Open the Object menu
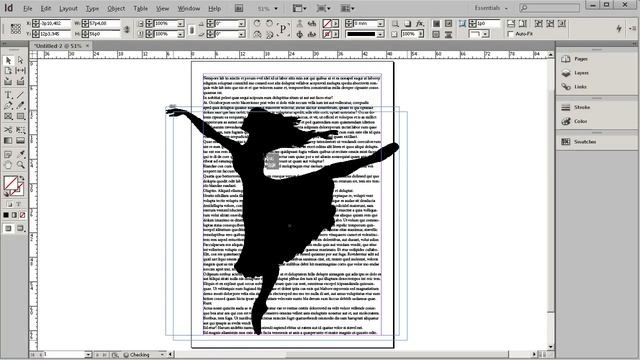 (x=116, y=8)
